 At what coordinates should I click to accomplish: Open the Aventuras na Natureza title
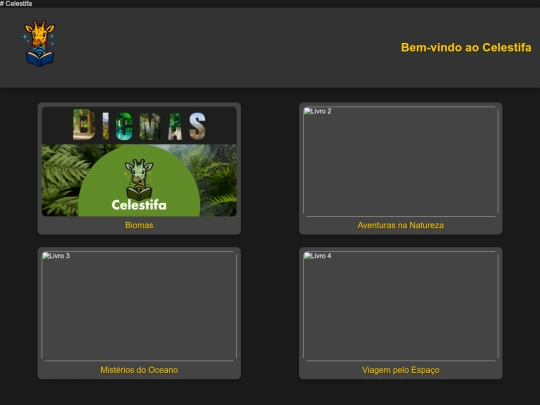coord(401,225)
